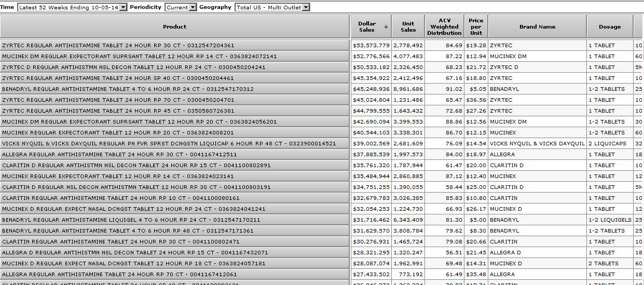The width and height of the screenshot is (644, 285).
Task: Sort by Unit Sales column header
Action: 408,26
